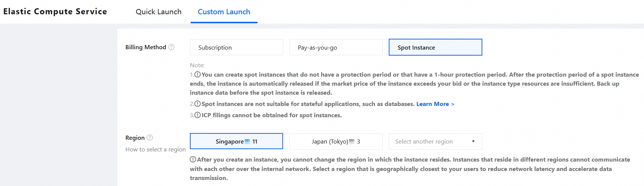644x186 pixels.
Task: Open the Custom Launch tab
Action: tap(224, 12)
